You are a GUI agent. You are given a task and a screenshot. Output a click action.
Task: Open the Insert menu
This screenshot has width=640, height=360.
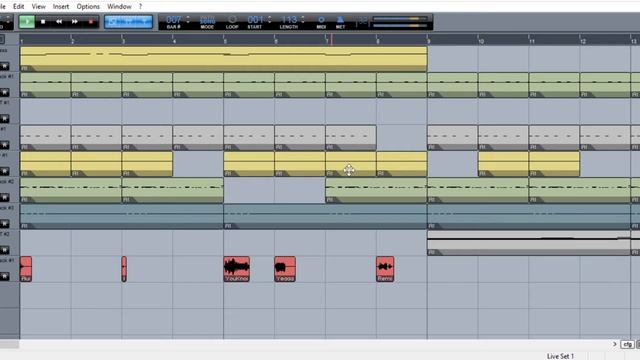point(61,7)
